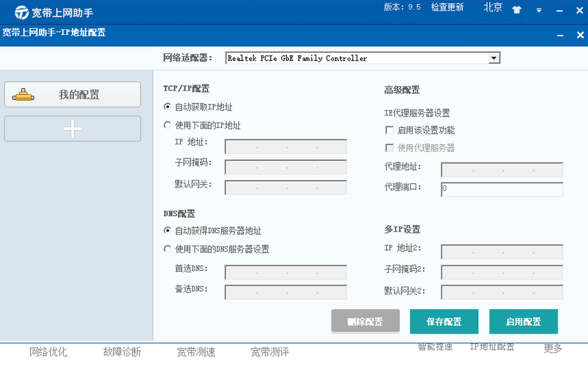
Task: Select 自动获取IP地址 radio button
Action: [167, 106]
